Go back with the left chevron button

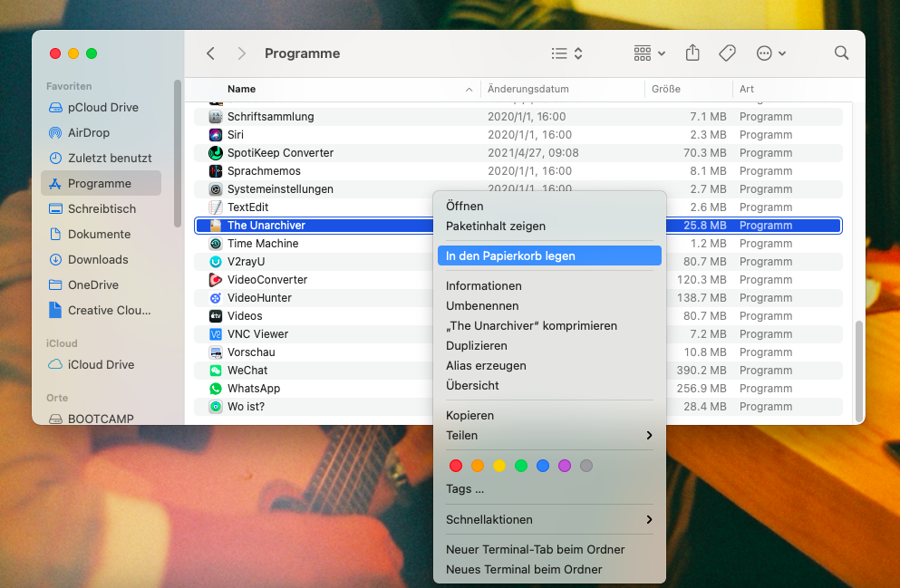pos(210,53)
